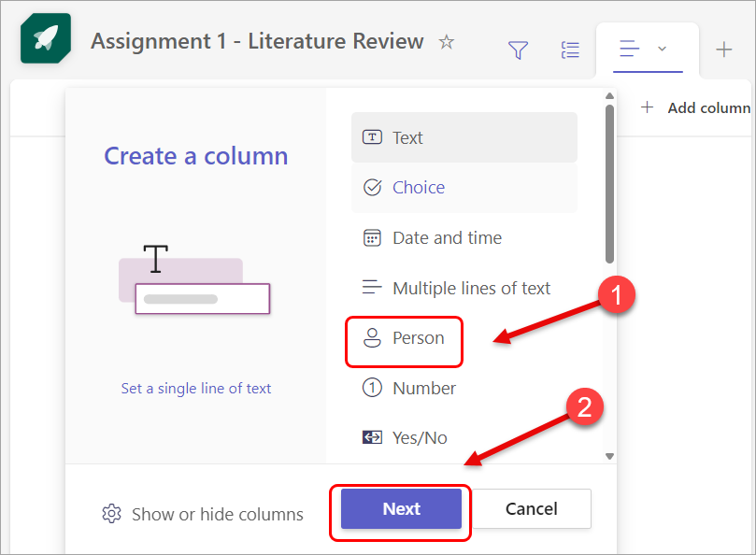Viewport: 756px width, 555px height.
Task: Click the scrollbar up arrow
Action: (x=609, y=94)
